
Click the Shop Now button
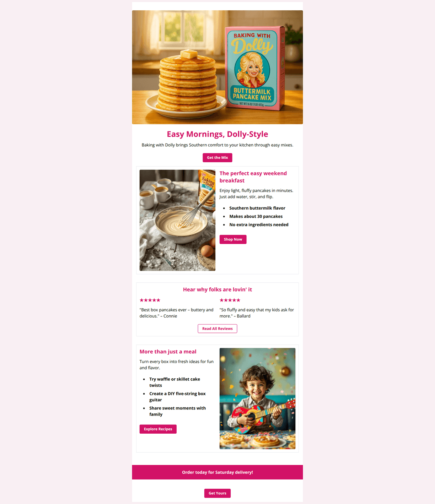click(x=233, y=239)
